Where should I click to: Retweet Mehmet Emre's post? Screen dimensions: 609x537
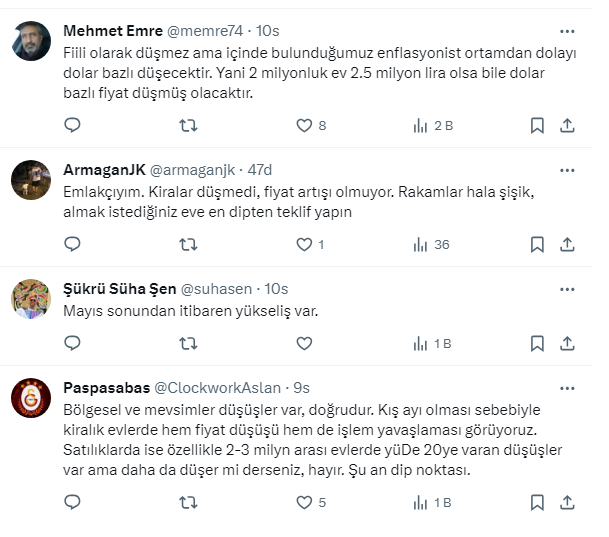(x=187, y=125)
